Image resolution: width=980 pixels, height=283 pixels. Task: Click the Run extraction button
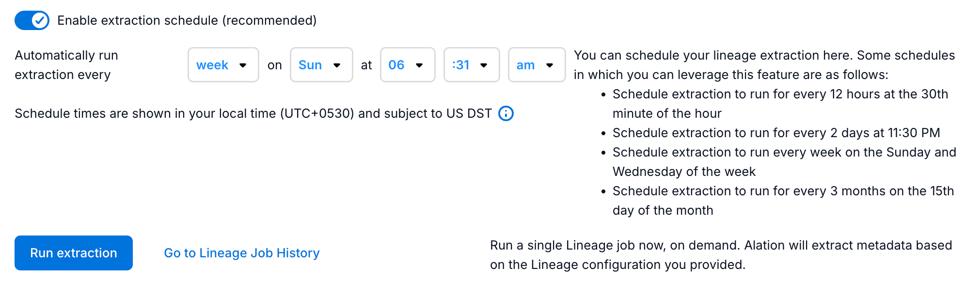(74, 253)
